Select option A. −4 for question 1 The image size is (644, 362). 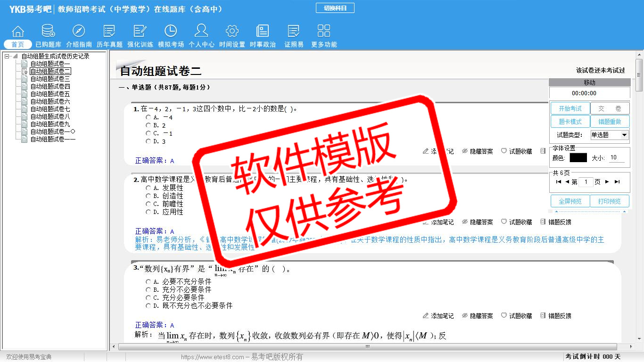click(149, 117)
